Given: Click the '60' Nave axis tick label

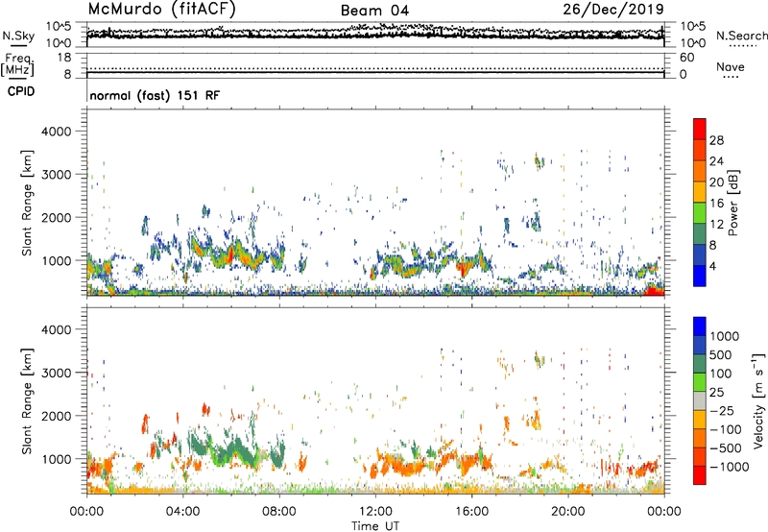Looking at the screenshot, I should point(687,58).
